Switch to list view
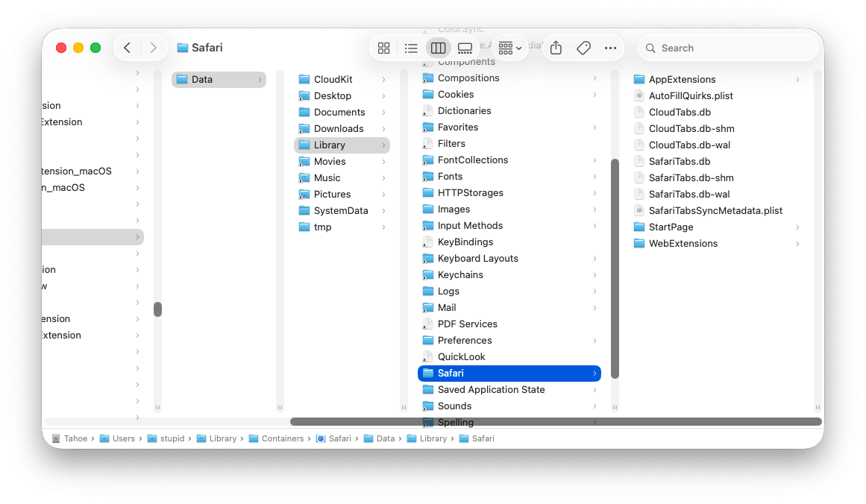866x504 pixels. click(411, 48)
